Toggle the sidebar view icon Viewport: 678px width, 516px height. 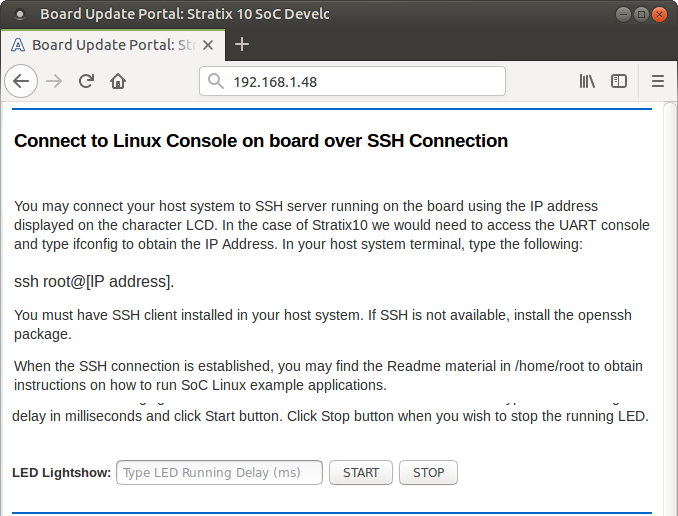tap(619, 82)
